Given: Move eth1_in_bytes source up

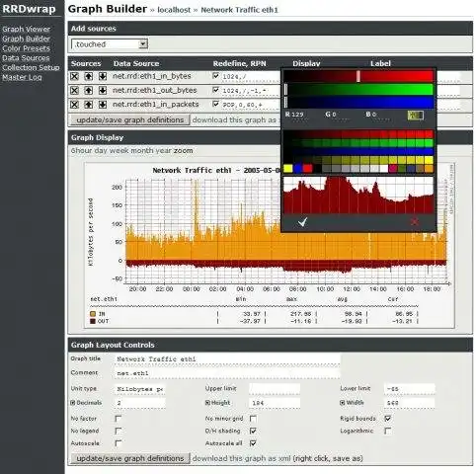Looking at the screenshot, I should (88, 76).
